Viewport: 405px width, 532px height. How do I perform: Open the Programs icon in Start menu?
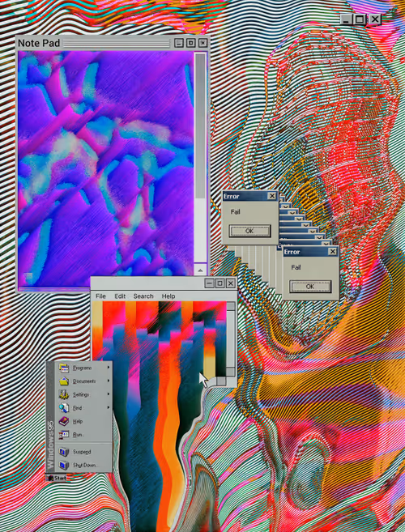64,368
